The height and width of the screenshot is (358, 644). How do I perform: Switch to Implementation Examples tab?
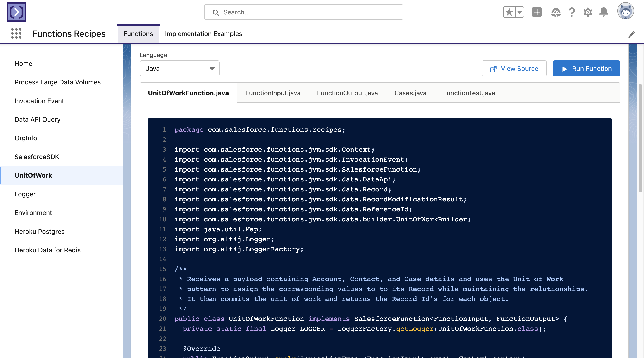point(203,34)
